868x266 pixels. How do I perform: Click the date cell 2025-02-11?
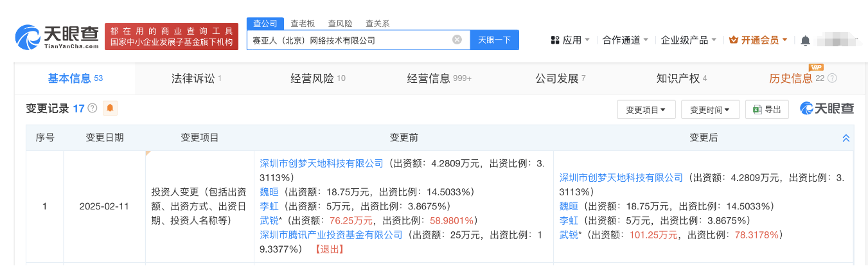105,206
